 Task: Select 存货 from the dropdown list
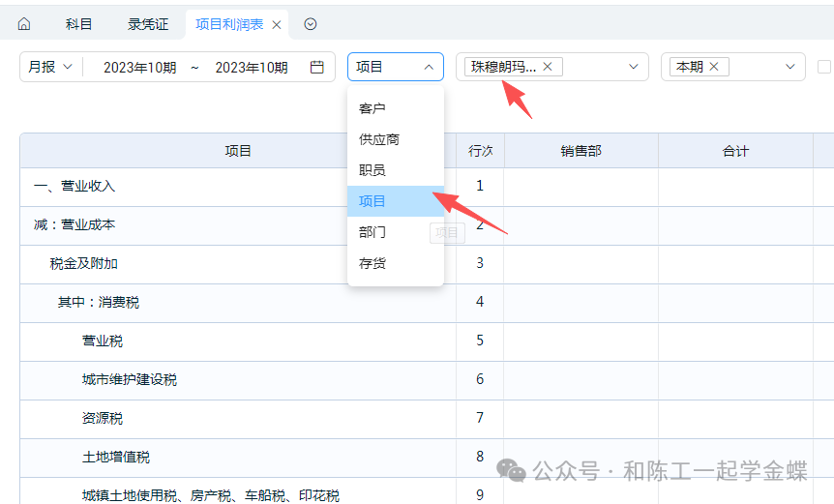click(372, 263)
